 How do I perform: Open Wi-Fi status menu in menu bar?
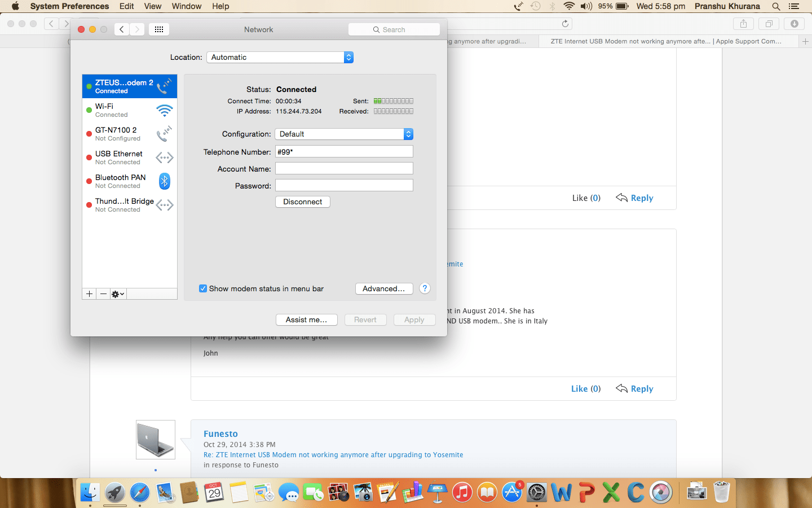click(x=569, y=6)
